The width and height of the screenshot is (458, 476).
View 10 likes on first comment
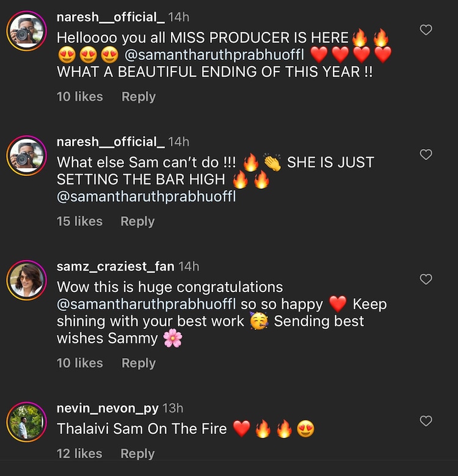pyautogui.click(x=79, y=97)
